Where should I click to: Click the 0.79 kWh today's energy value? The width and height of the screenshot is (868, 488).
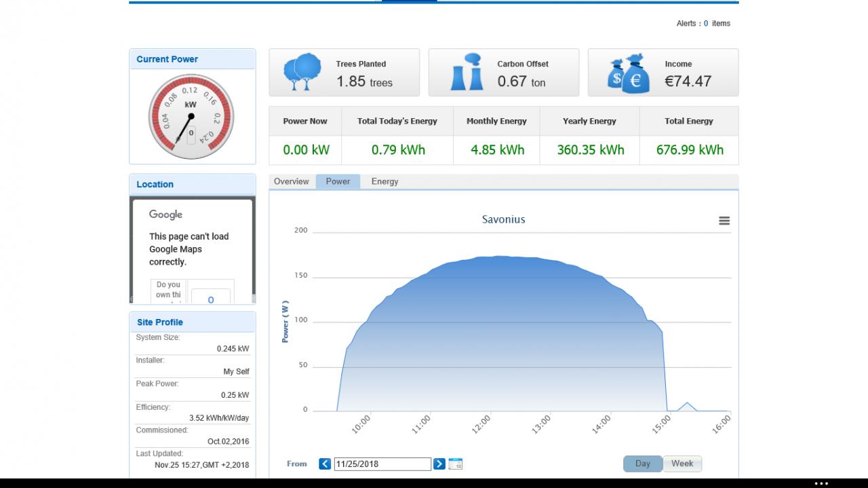tap(398, 150)
